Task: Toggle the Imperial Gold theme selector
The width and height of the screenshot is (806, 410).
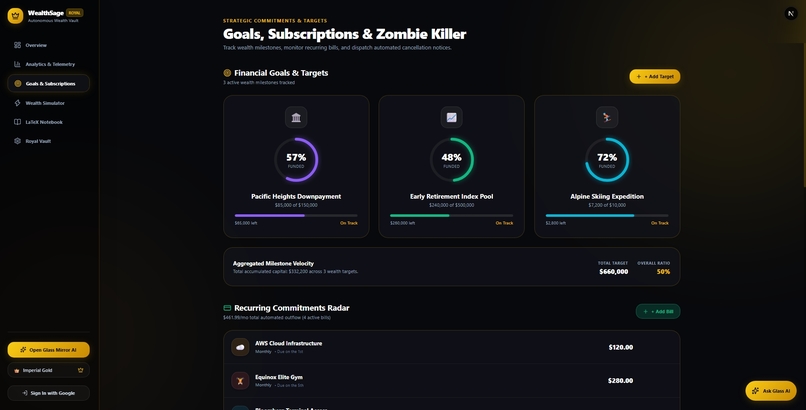Action: (48, 370)
